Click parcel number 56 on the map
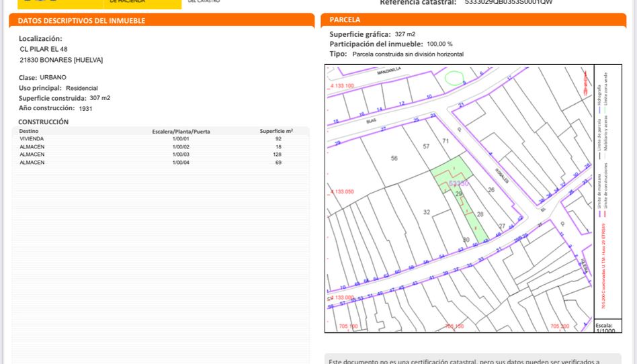Image resolution: width=637 pixels, height=364 pixels. [x=394, y=158]
